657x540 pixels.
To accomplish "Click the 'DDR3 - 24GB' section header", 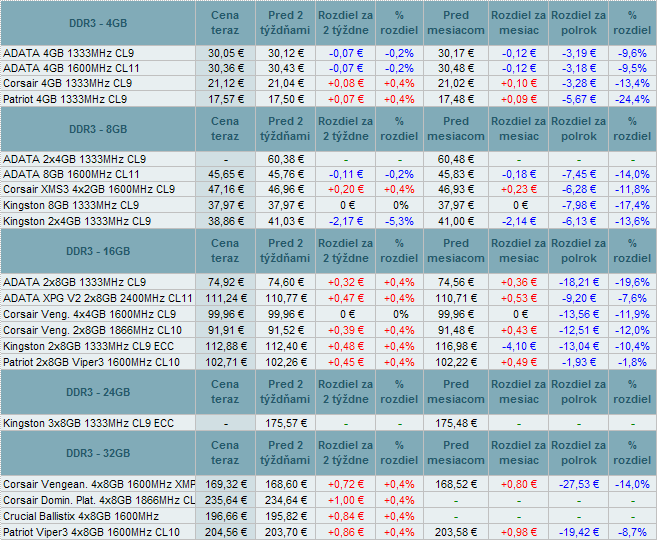I will (98, 392).
